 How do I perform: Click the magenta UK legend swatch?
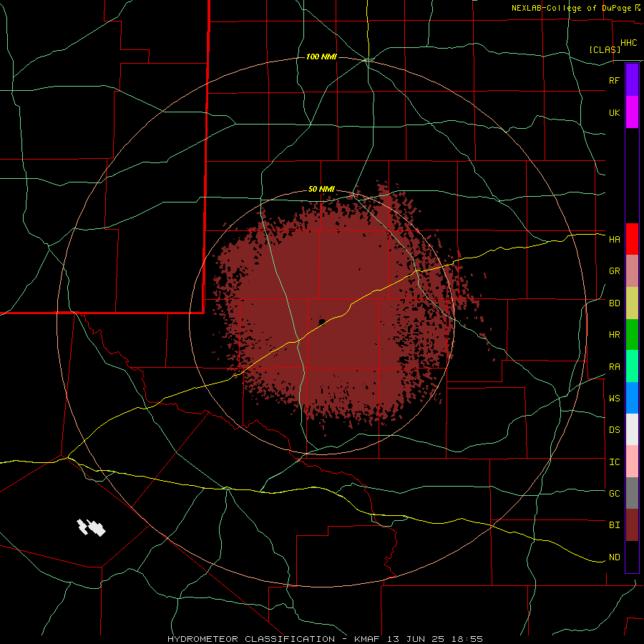point(632,112)
